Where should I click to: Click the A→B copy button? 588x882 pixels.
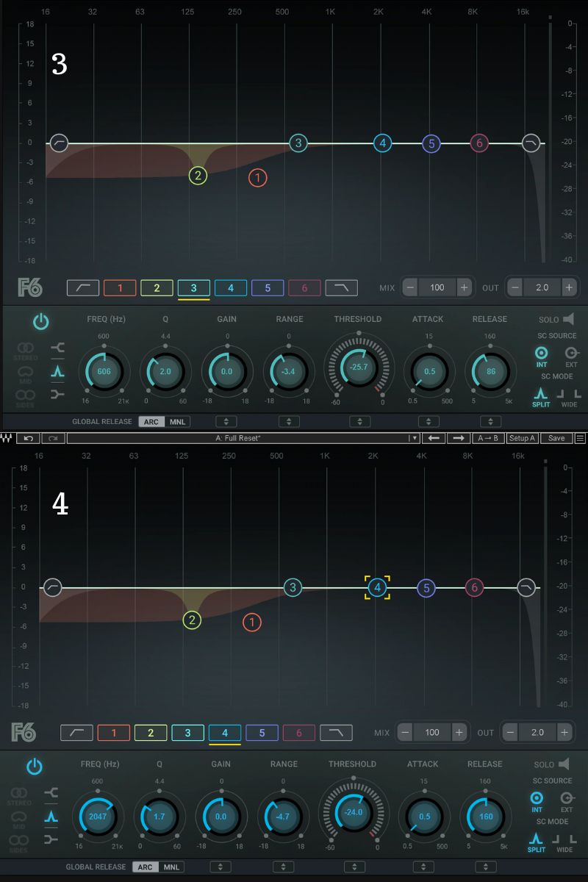coord(489,438)
